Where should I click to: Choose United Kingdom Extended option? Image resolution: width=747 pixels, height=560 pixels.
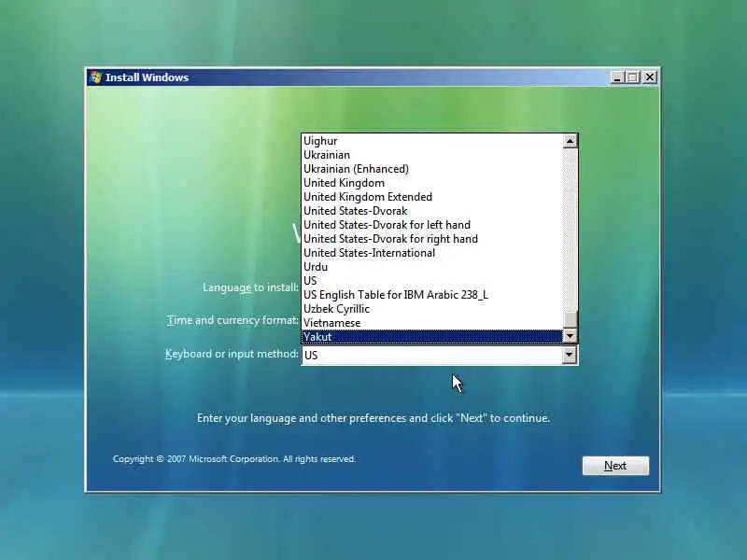point(431,197)
